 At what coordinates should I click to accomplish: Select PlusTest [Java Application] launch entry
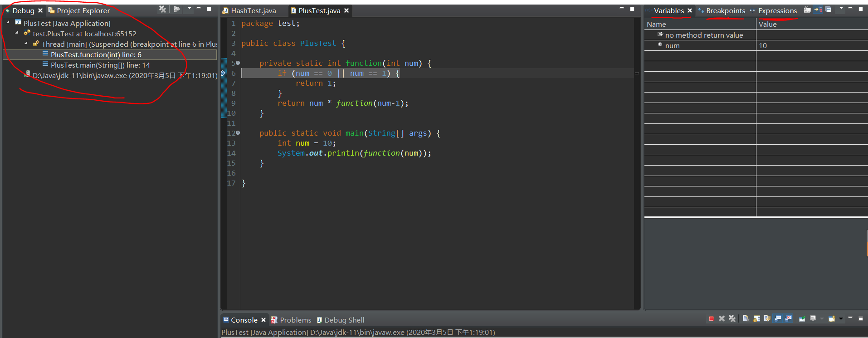click(67, 23)
